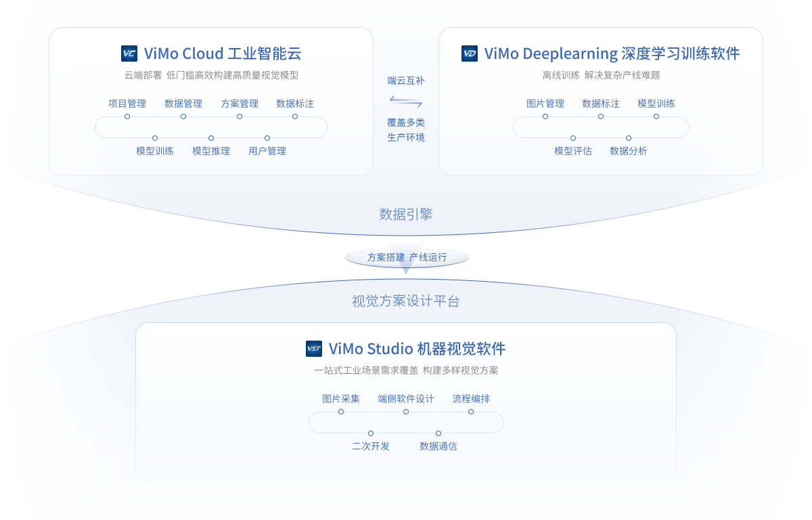Viewport: 812px width, 520px height.
Task: Click the ViMo Cloud VC logo icon
Action: 129,53
